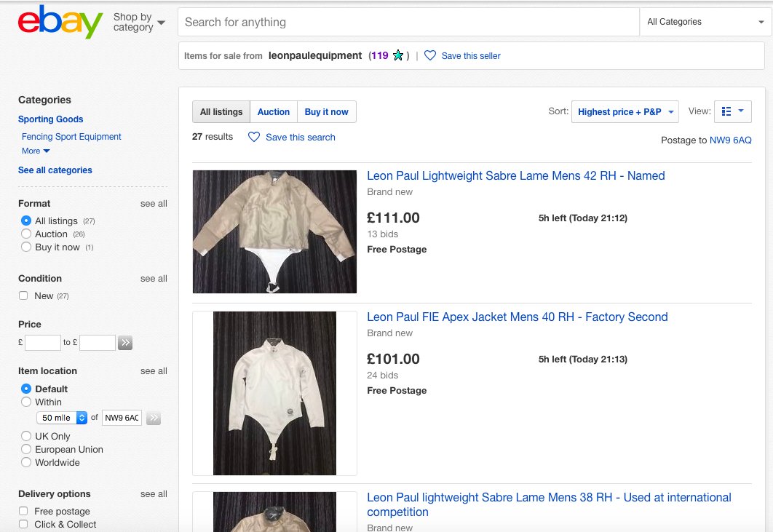Go to the eBay home logo
The image size is (773, 532).
tap(60, 22)
